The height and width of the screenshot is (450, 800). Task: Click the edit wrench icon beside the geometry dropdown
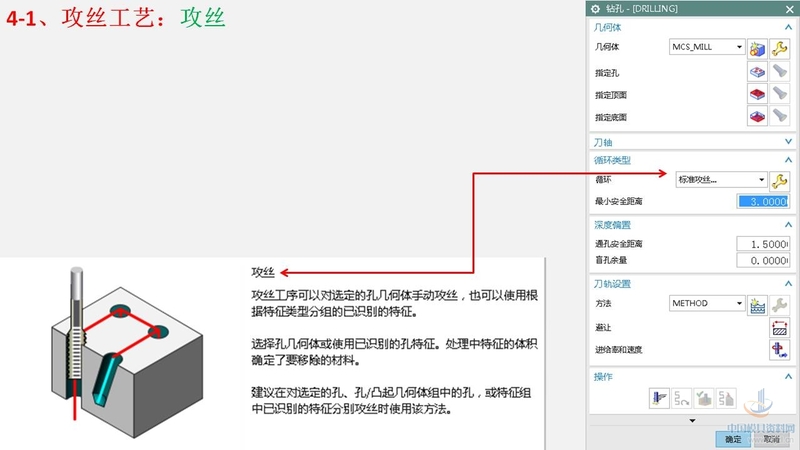[780, 48]
